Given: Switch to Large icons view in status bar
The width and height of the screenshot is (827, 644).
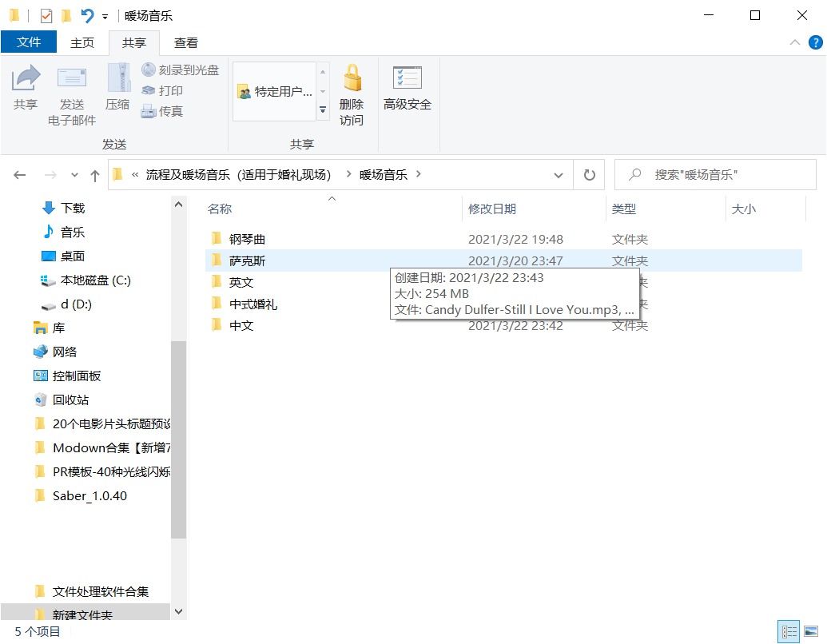Looking at the screenshot, I should [811, 631].
